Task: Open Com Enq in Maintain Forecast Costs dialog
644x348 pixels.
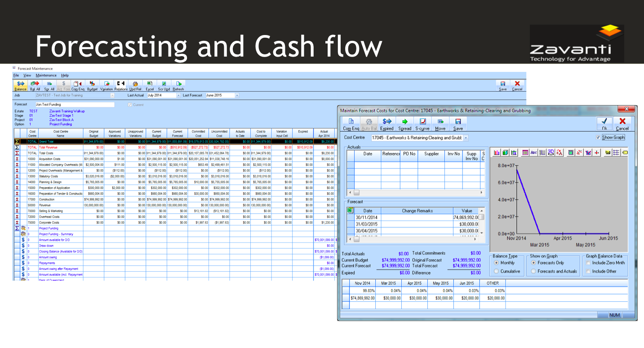Action: pyautogui.click(x=351, y=124)
